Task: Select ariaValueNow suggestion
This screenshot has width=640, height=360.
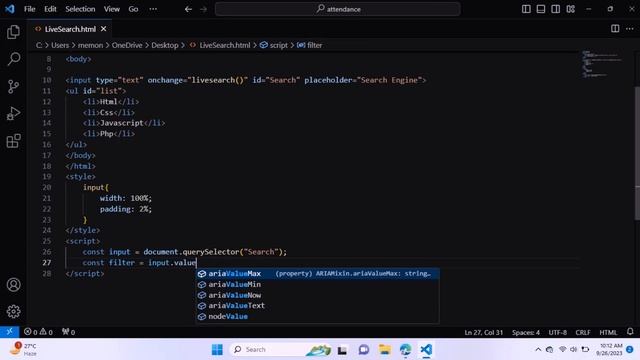Action: [318, 295]
